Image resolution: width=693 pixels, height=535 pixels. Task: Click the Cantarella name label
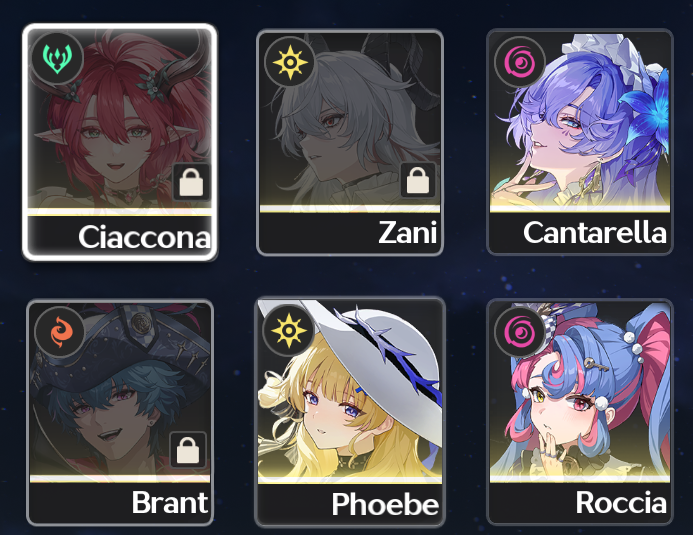tap(595, 232)
